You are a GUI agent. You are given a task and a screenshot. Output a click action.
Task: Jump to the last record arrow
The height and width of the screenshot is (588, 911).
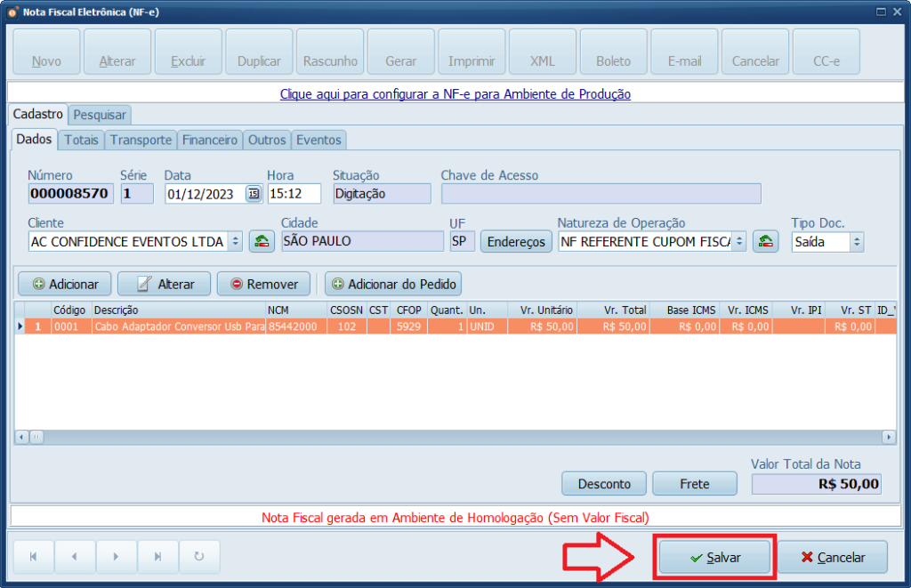tap(157, 557)
